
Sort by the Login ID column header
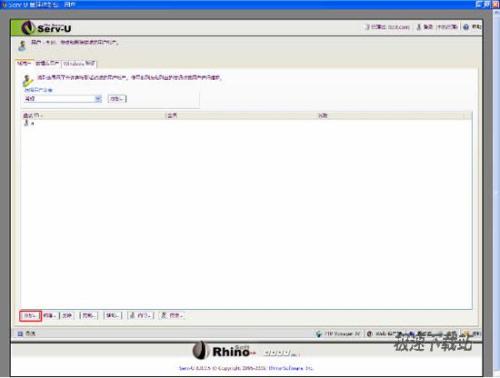click(x=32, y=116)
